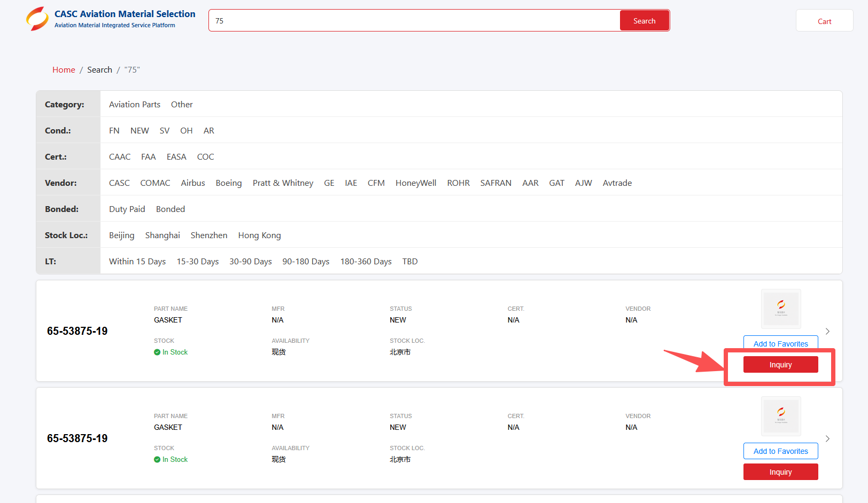
Task: Click the Search breadcrumb link
Action: (x=99, y=70)
